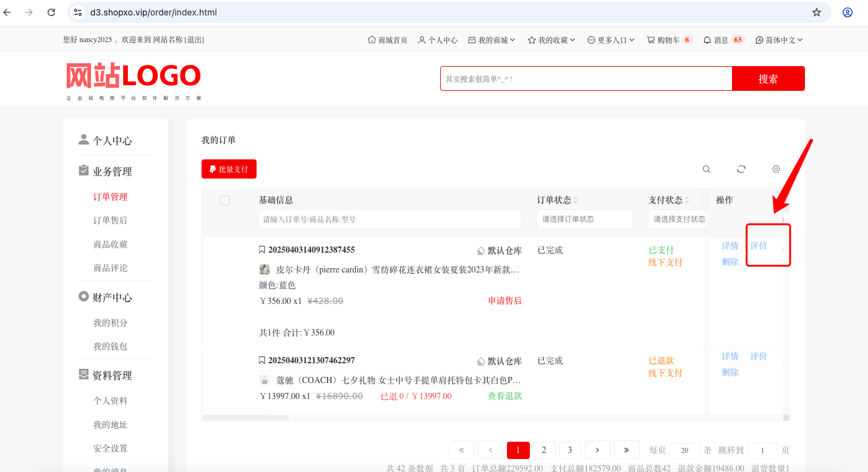Bookmark this page with the star icon

[x=817, y=12]
